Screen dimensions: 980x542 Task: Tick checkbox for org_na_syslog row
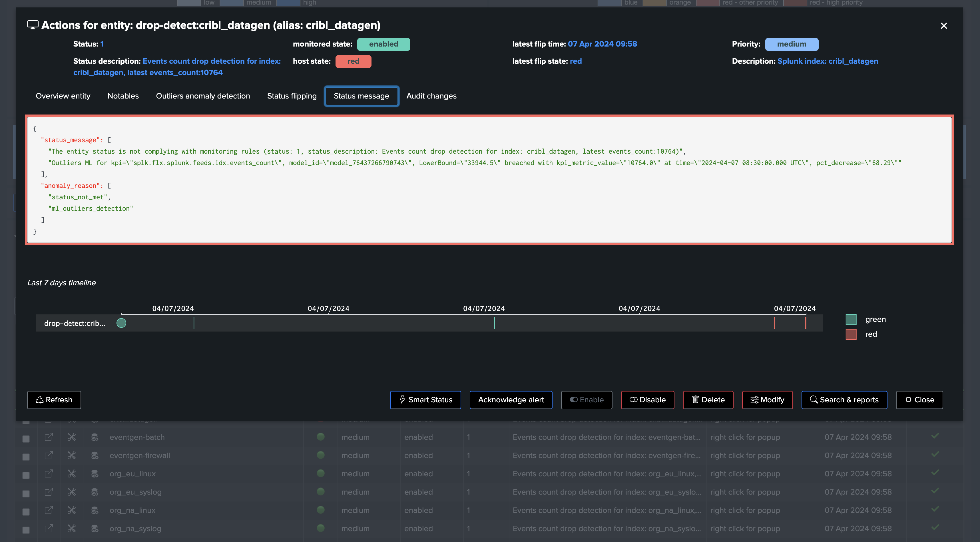(26, 530)
